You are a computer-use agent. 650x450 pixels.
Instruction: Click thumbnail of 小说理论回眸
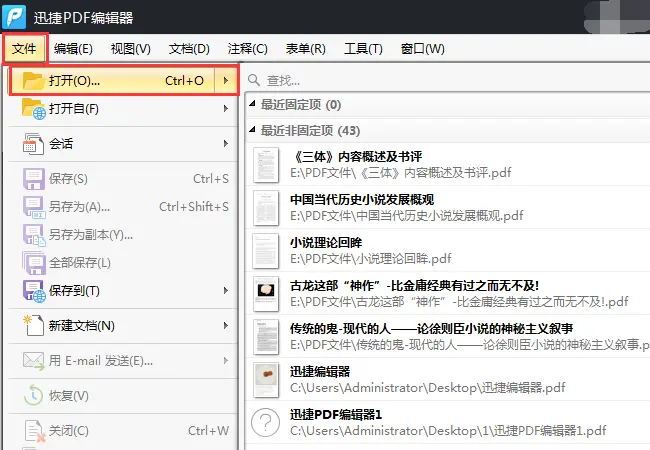(266, 251)
